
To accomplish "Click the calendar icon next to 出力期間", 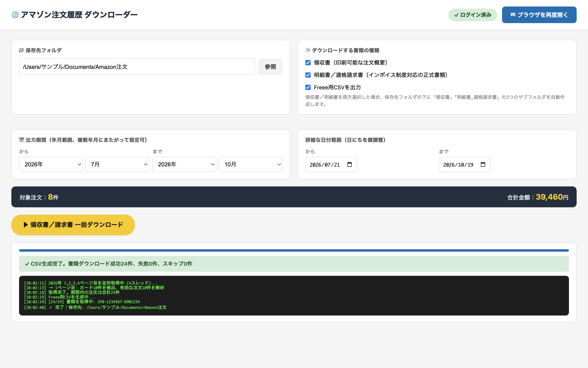I will point(21,140).
